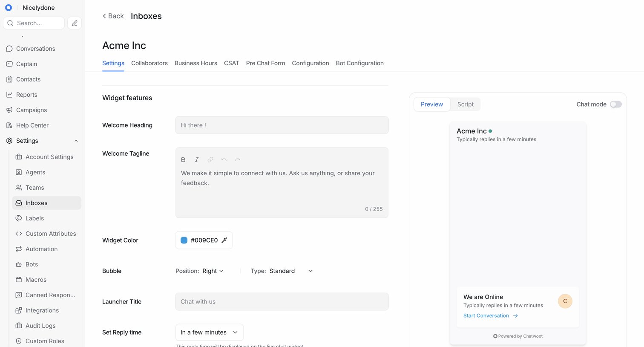Viewport: 644px width, 347px height.
Task: Click the Audit Logs icon
Action: (x=19, y=326)
